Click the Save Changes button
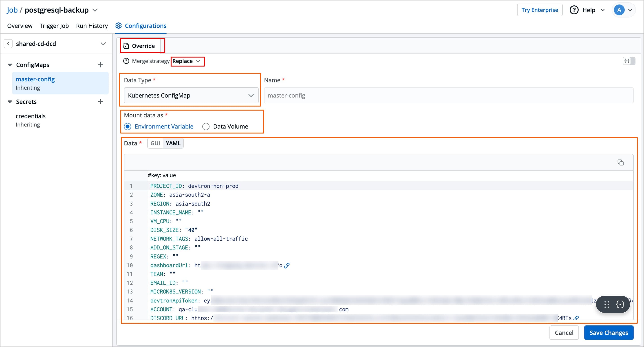Viewport: 644px width, 347px height. click(609, 332)
